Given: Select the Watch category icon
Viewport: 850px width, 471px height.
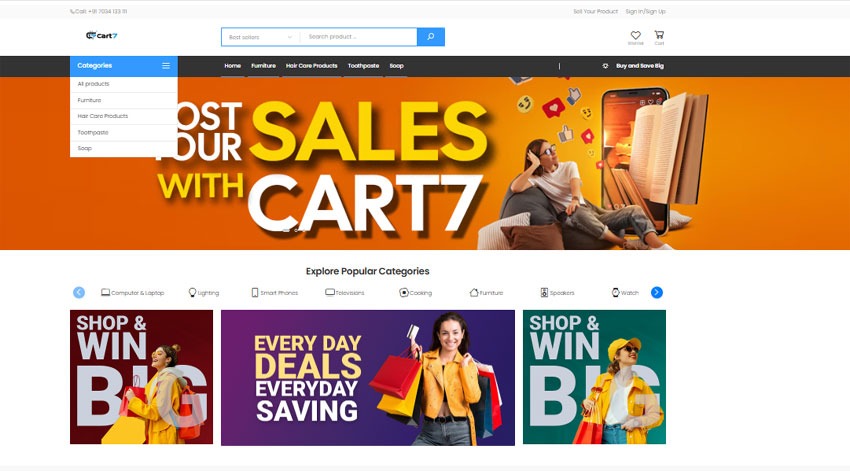Looking at the screenshot, I should pos(615,293).
